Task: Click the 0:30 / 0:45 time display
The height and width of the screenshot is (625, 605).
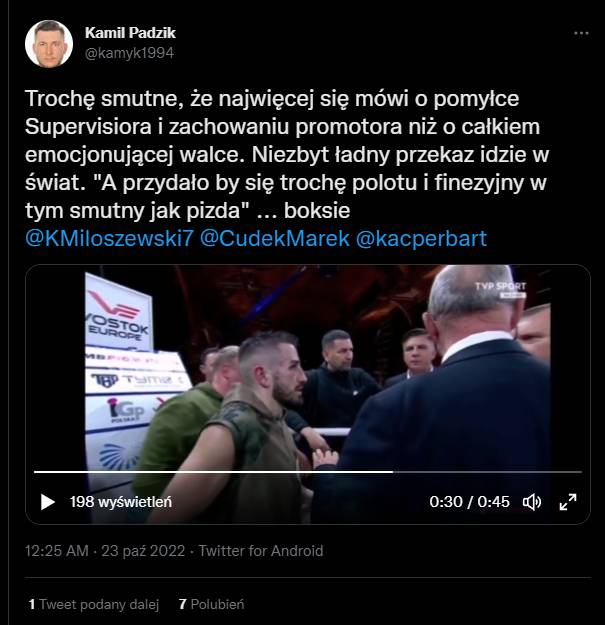Action: (x=469, y=502)
